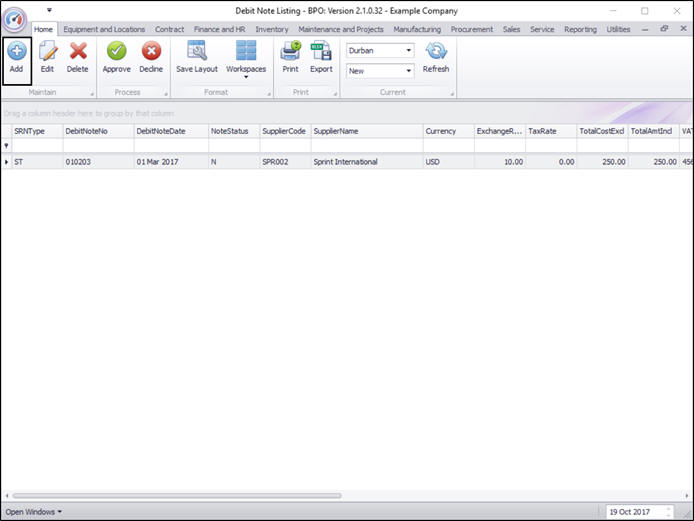Click the Export to Excel icon
This screenshot has width=694, height=521.
point(321,51)
